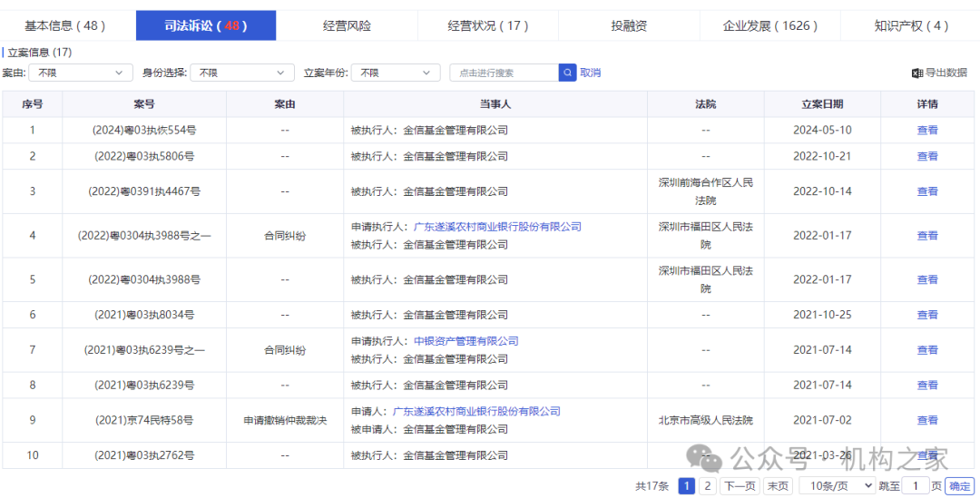Switch to the 知识产权 (4) tab

[x=911, y=25]
